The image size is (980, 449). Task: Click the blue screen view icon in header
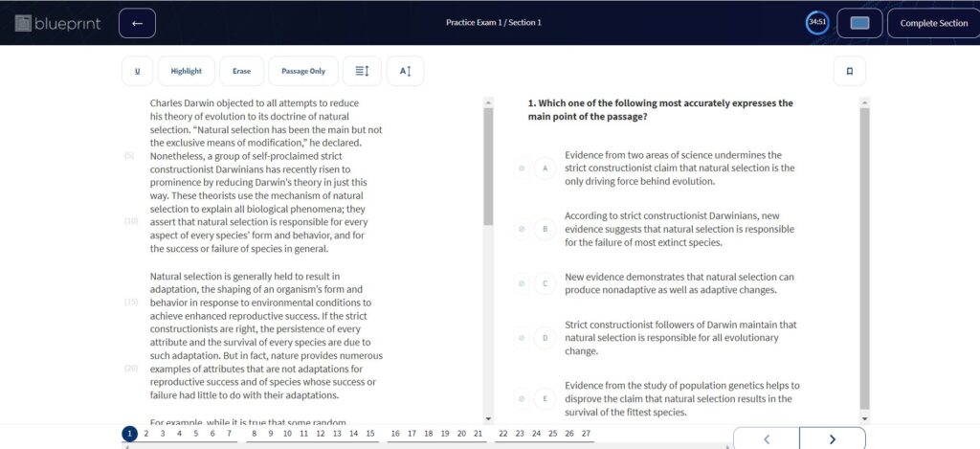tap(858, 23)
